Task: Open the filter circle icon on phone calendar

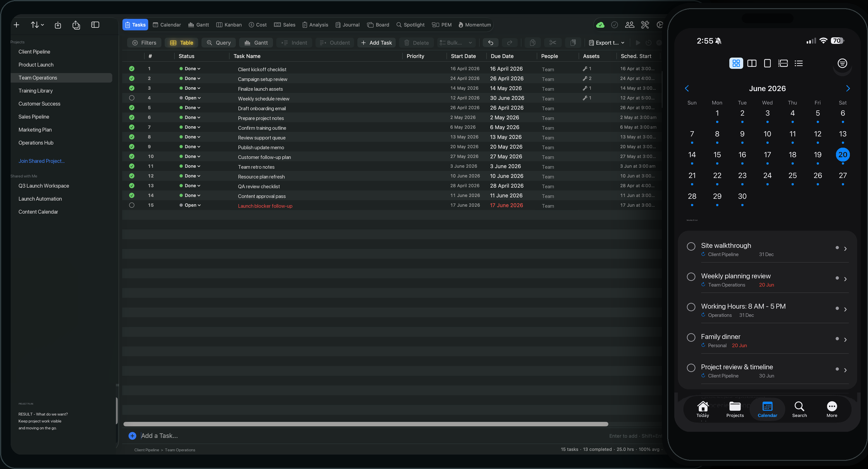Action: pos(842,63)
